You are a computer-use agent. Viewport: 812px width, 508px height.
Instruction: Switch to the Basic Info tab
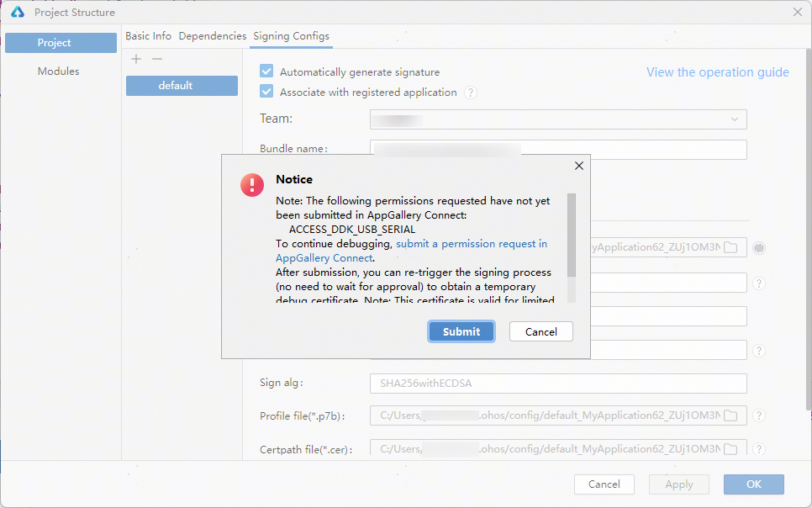[x=148, y=36]
